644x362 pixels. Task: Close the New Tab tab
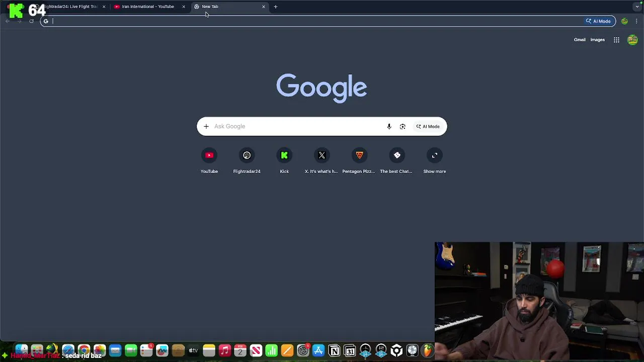coord(263,7)
